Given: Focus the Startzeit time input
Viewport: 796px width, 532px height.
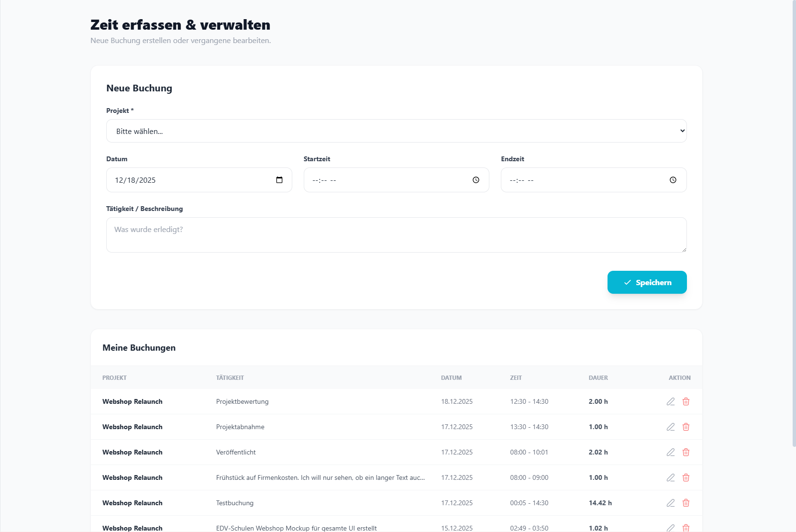Looking at the screenshot, I should click(x=383, y=180).
